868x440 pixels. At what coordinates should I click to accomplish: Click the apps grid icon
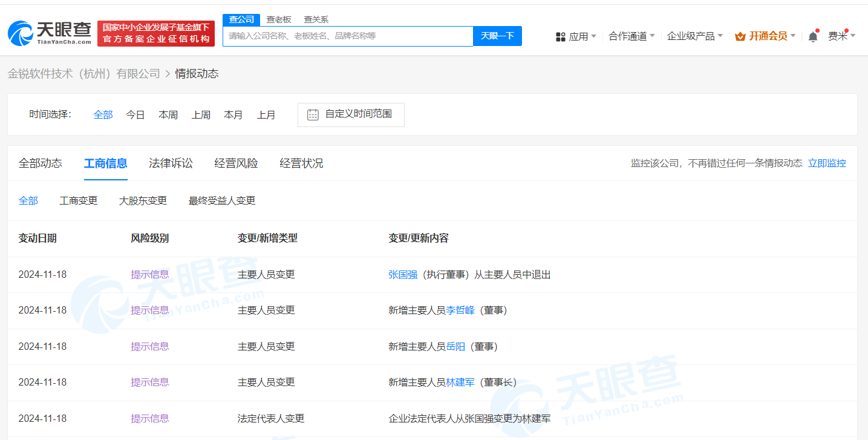[561, 37]
